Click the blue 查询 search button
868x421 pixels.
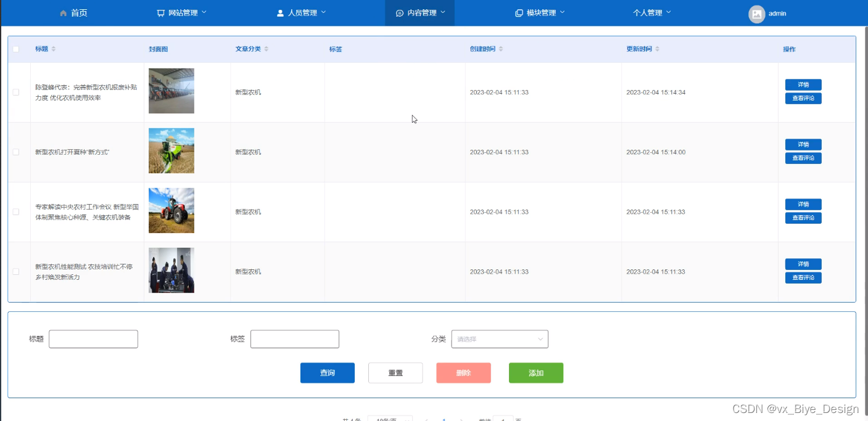(328, 373)
